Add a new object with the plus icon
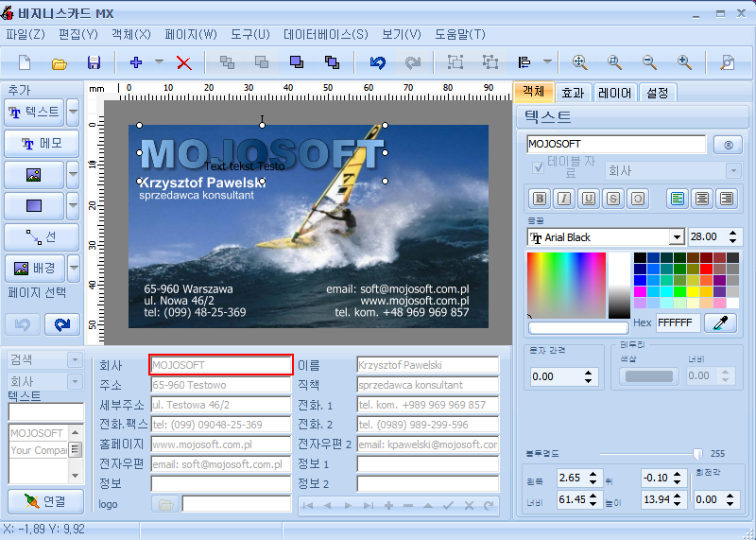Screen dimensions: 756x540 pos(136,62)
